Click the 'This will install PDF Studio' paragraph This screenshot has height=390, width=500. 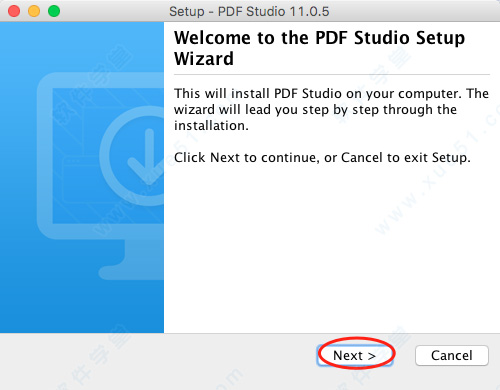click(331, 109)
